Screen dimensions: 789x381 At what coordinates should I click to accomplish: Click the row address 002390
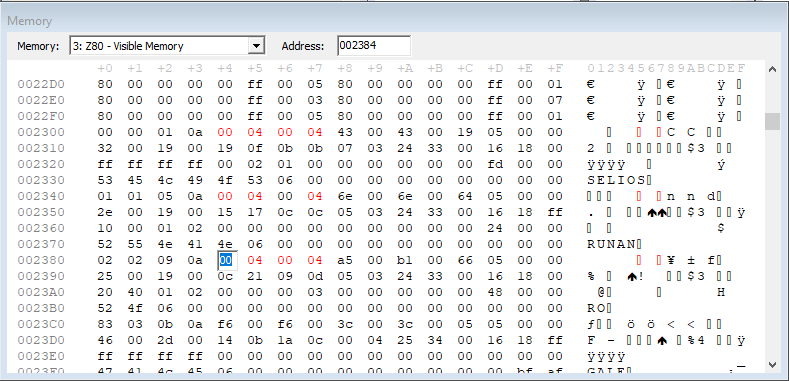(41, 276)
